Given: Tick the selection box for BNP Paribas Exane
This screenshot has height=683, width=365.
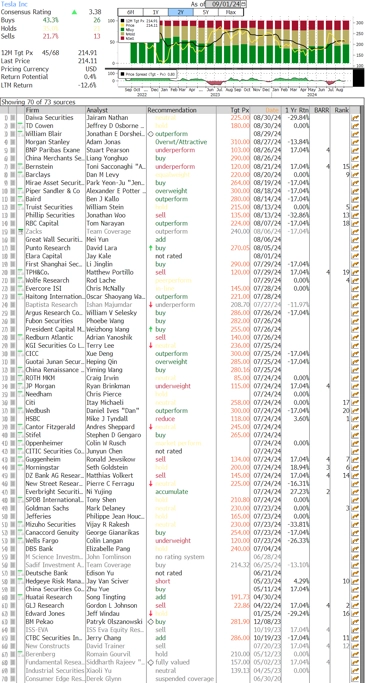Looking at the screenshot, I should (x=13, y=150).
